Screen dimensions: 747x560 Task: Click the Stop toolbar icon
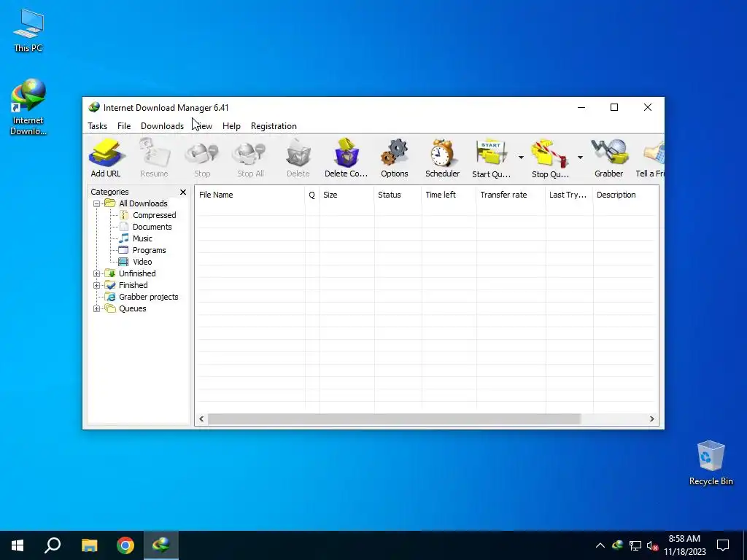click(x=202, y=153)
